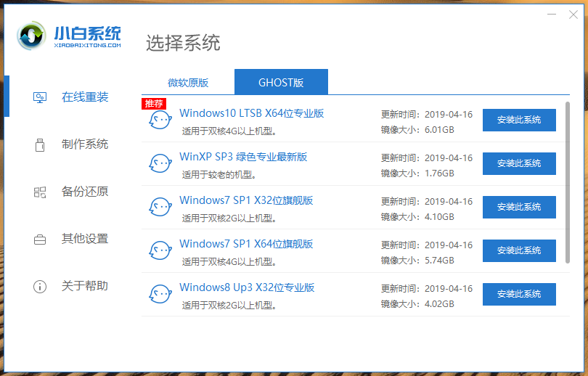Click the face icon beside Windows7 SP1 X32
The image size is (588, 376).
(x=160, y=208)
